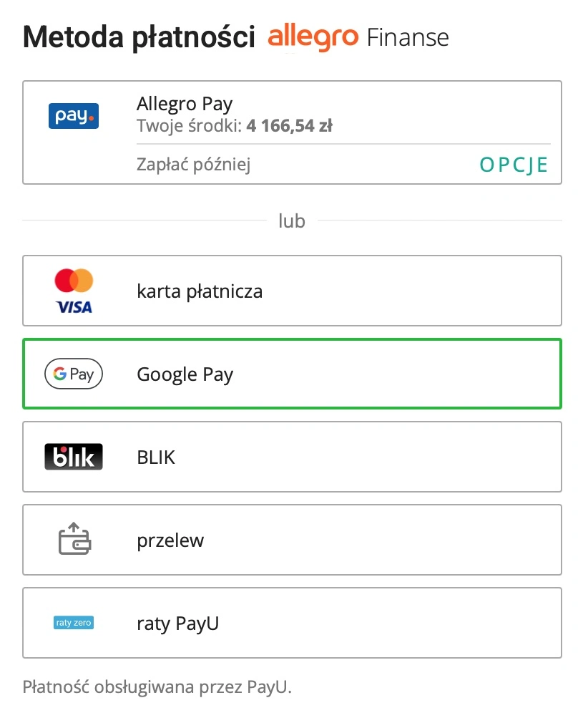Screen dimensions: 588x713
Task: Select the Google Pay payment option
Action: tap(292, 374)
